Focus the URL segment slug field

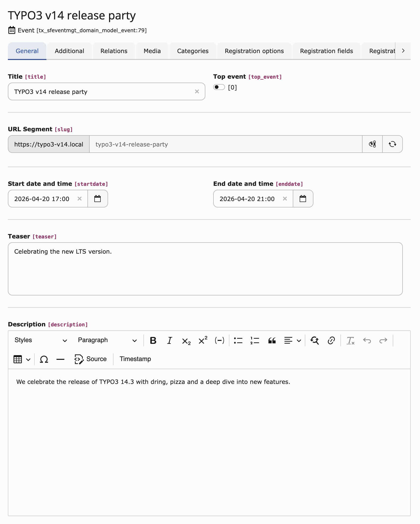point(226,144)
